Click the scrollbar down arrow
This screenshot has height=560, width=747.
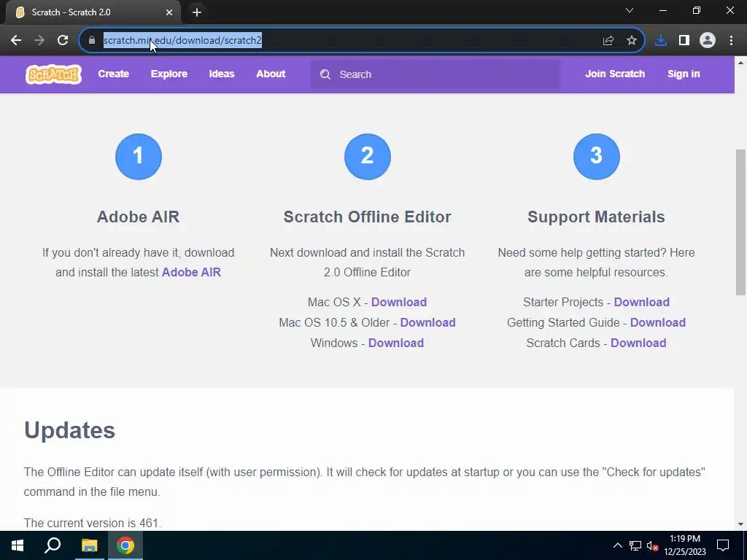click(x=740, y=524)
